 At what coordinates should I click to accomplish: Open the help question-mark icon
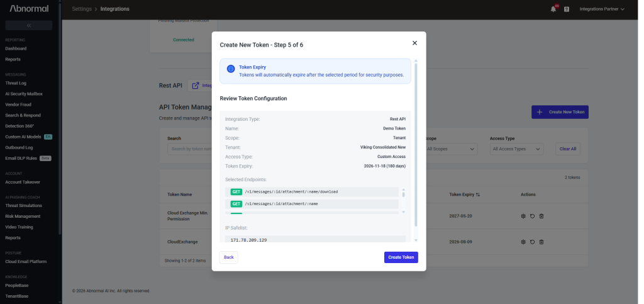coord(567,9)
